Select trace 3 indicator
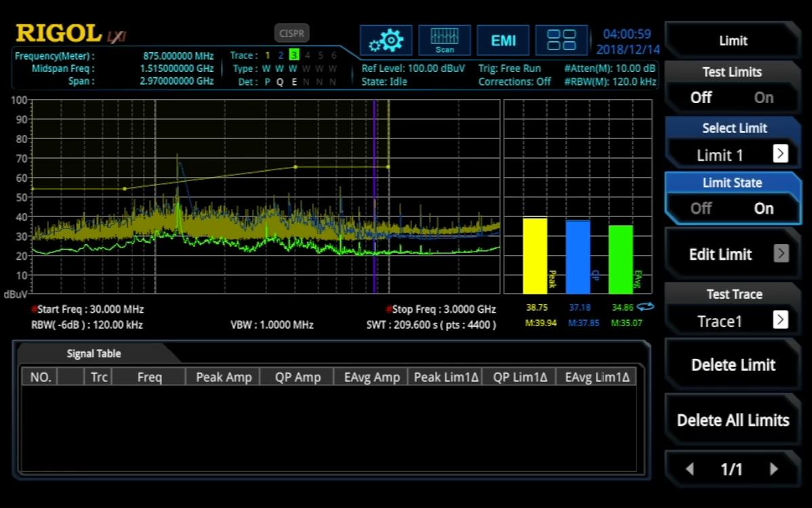 (293, 55)
